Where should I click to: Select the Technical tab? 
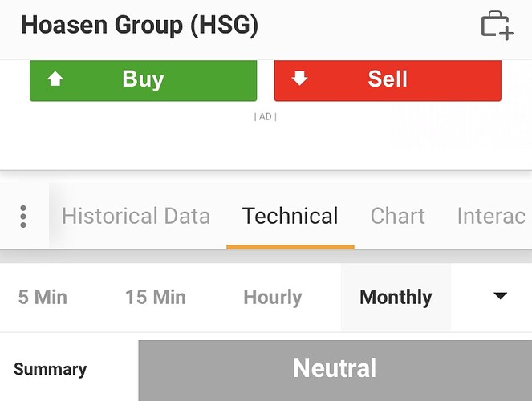pos(290,217)
